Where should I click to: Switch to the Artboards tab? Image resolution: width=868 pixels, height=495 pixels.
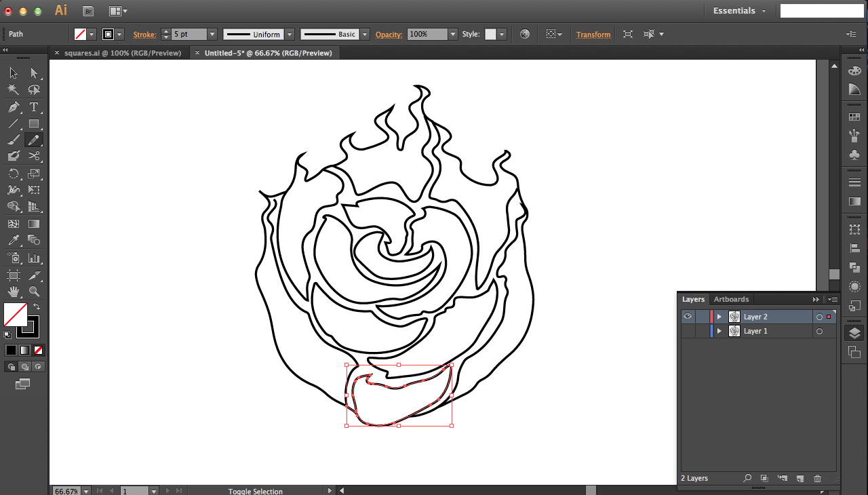point(731,299)
